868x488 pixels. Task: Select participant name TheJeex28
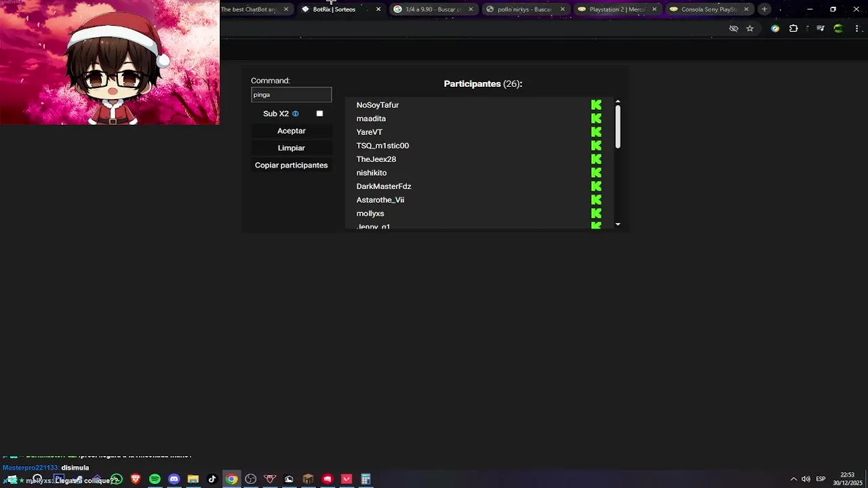coord(376,159)
